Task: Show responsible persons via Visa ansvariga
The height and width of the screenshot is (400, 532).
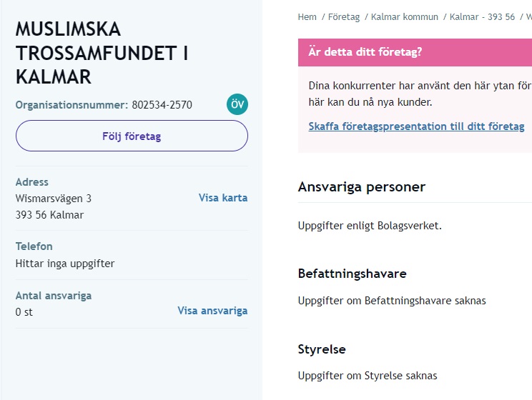Action: (x=212, y=311)
